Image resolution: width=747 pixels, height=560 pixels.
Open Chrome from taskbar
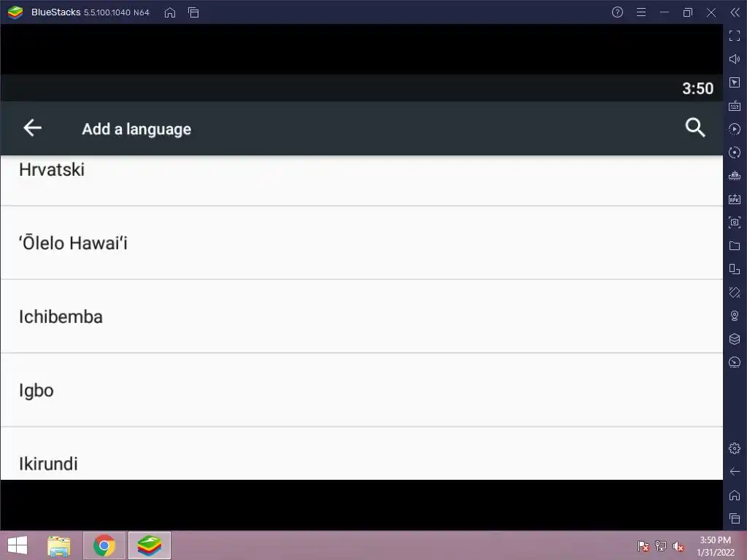[104, 545]
